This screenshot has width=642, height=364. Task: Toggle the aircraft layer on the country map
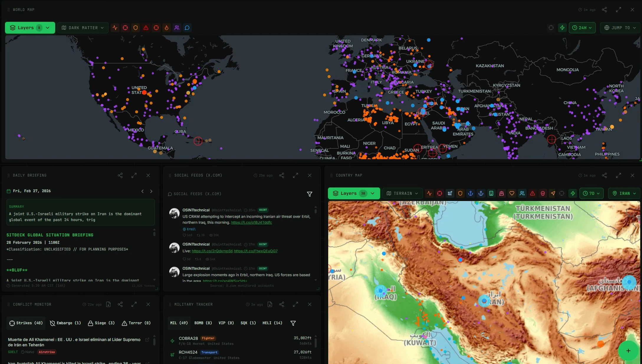[x=450, y=193]
